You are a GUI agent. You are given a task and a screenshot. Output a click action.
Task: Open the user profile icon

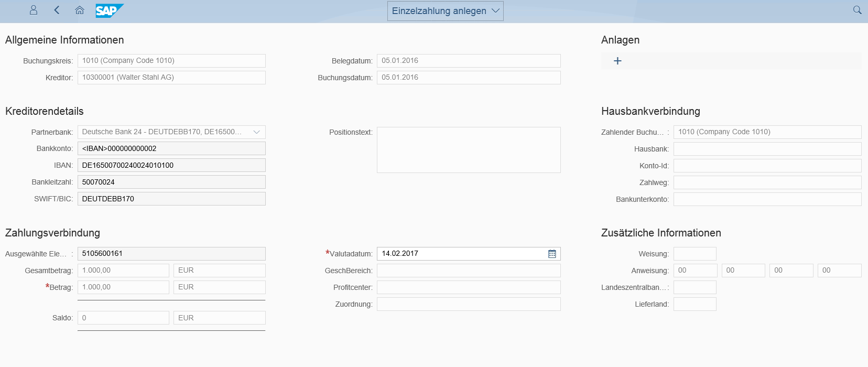(x=34, y=10)
